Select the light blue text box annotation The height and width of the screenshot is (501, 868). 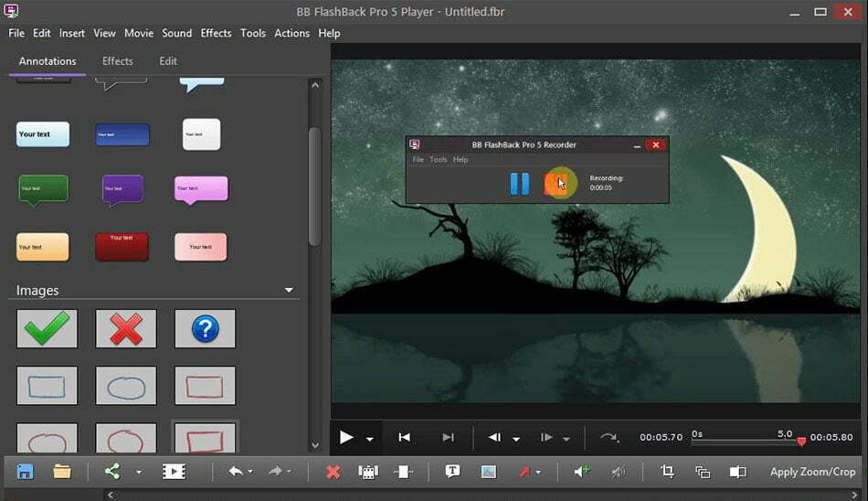(43, 134)
